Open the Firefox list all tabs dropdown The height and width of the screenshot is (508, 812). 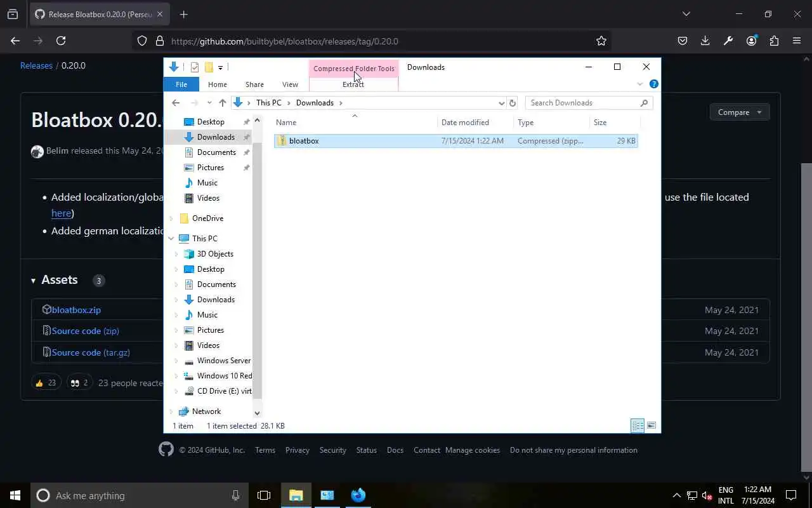(686, 14)
